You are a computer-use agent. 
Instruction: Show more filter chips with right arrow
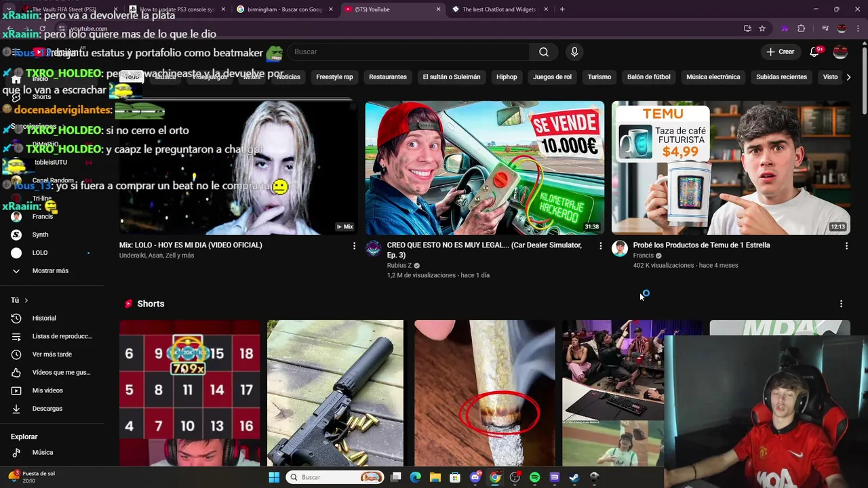coord(848,77)
